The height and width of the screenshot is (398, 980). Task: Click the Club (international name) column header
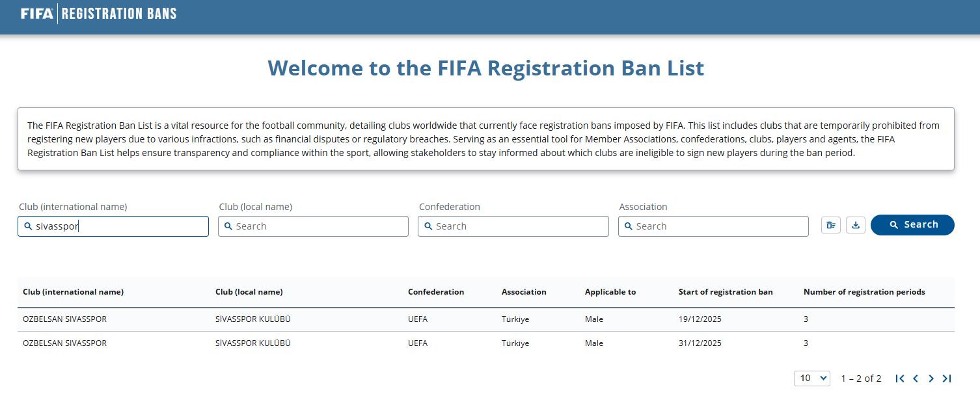click(73, 292)
